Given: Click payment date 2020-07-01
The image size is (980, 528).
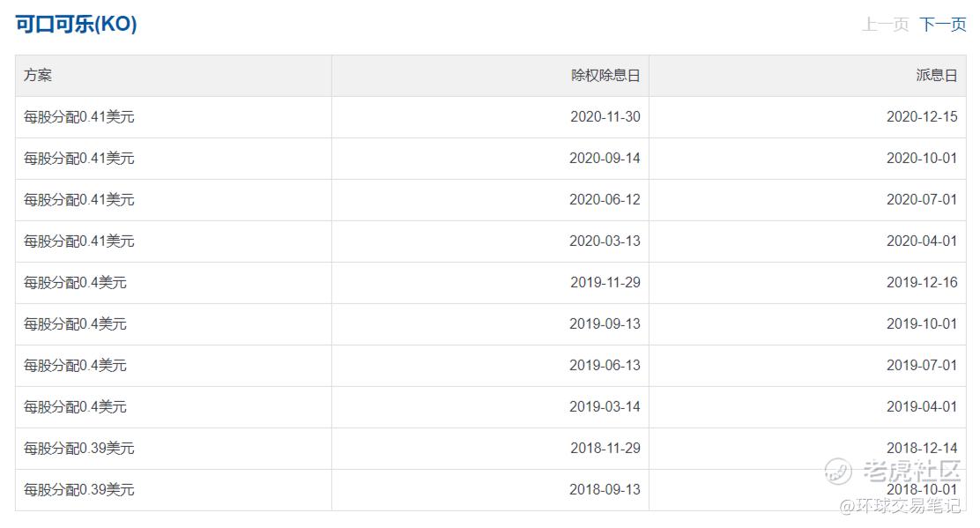Looking at the screenshot, I should [x=921, y=200].
